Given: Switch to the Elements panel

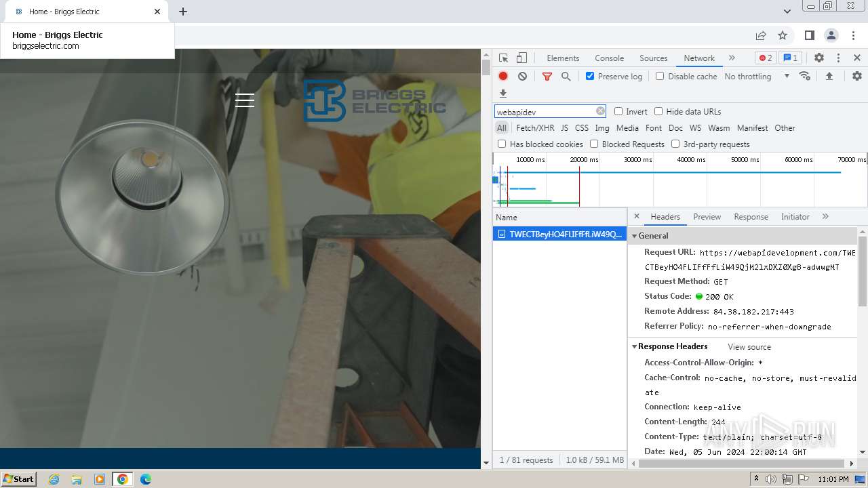Looking at the screenshot, I should (x=563, y=58).
